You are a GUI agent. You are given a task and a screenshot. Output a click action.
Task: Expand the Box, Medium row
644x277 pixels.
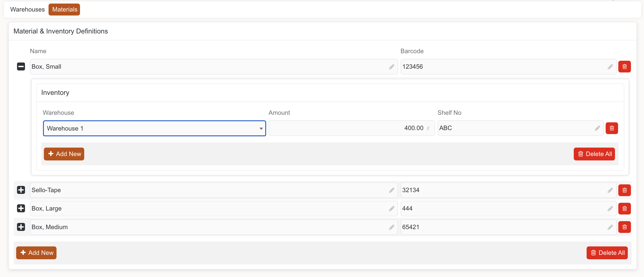pyautogui.click(x=21, y=227)
